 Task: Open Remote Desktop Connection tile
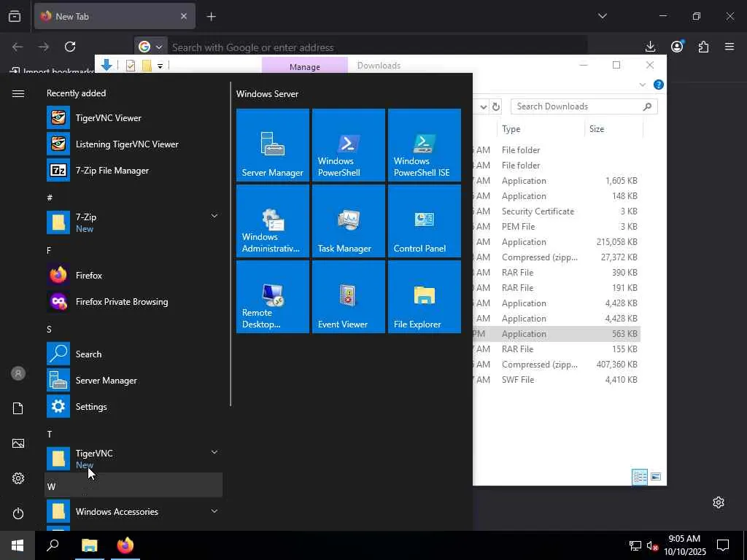coord(273,296)
